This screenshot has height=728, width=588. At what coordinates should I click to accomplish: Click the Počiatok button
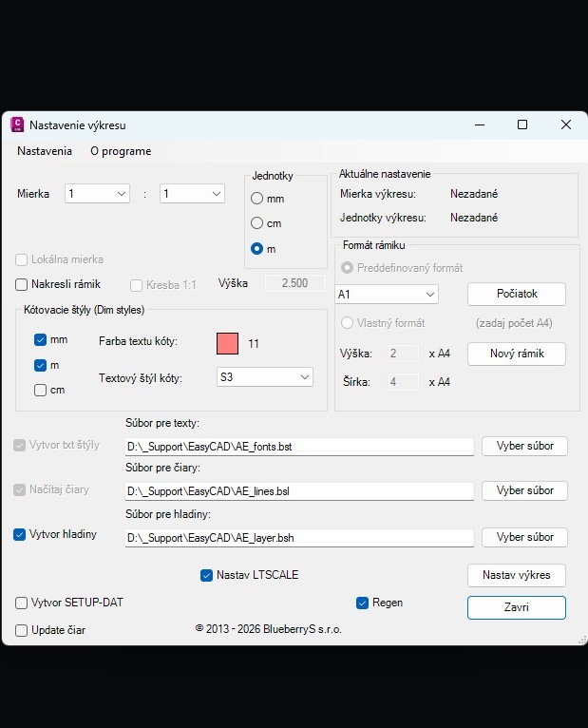(516, 294)
